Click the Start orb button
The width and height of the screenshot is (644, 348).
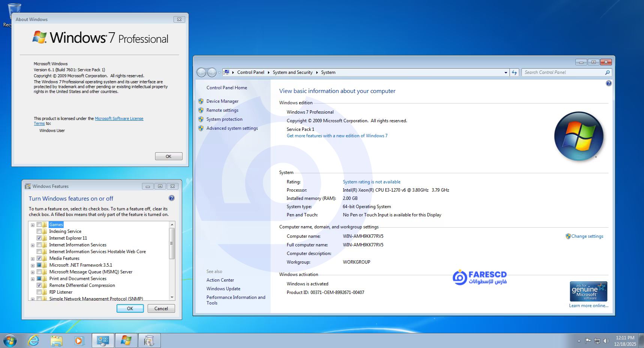[10, 340]
